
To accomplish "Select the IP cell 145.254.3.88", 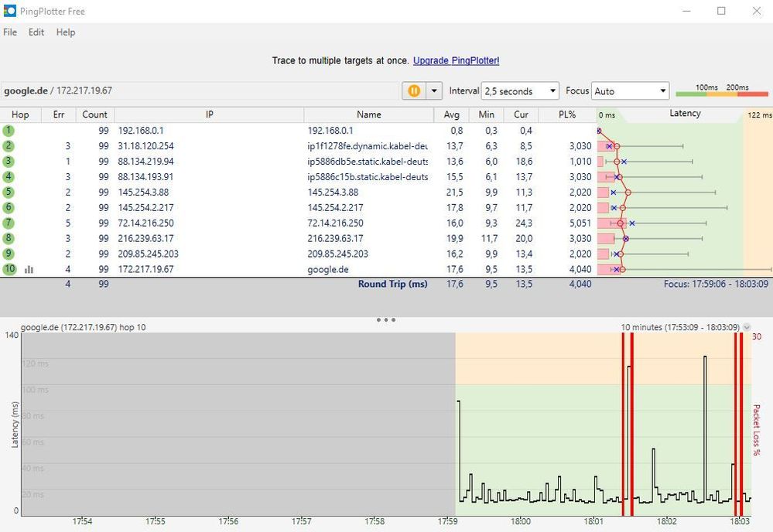I will pyautogui.click(x=143, y=192).
